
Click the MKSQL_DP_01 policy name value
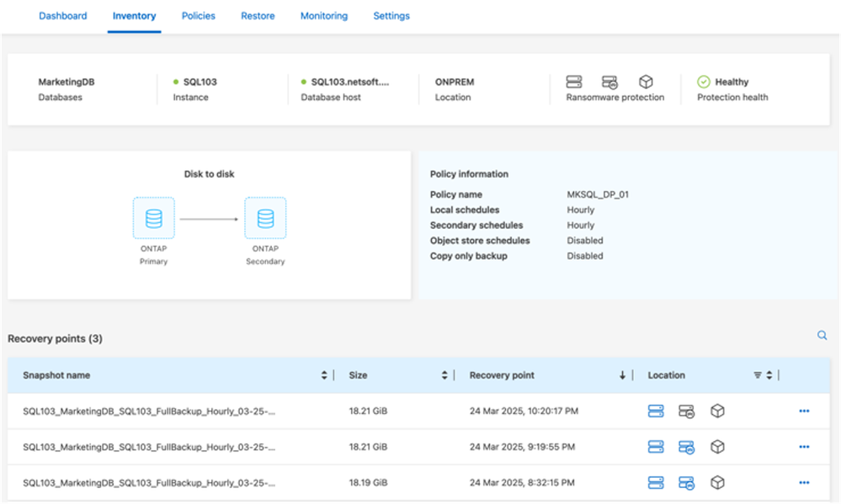[x=598, y=194]
